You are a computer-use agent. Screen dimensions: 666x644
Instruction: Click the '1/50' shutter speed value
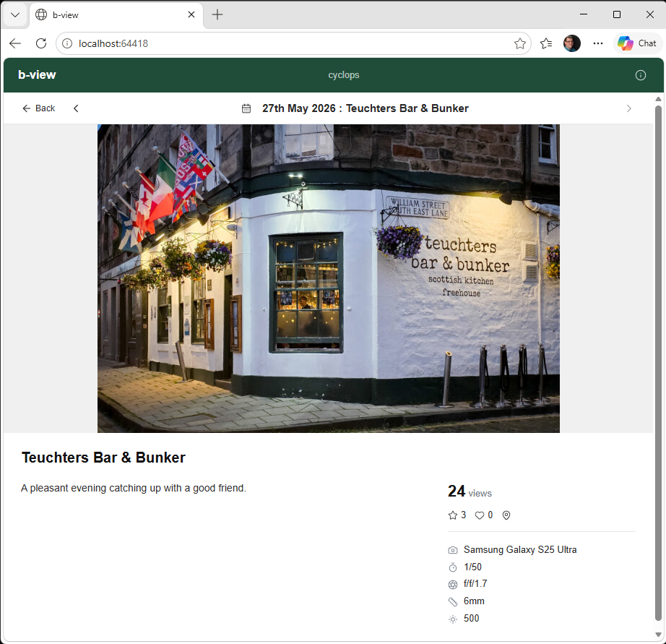click(472, 567)
